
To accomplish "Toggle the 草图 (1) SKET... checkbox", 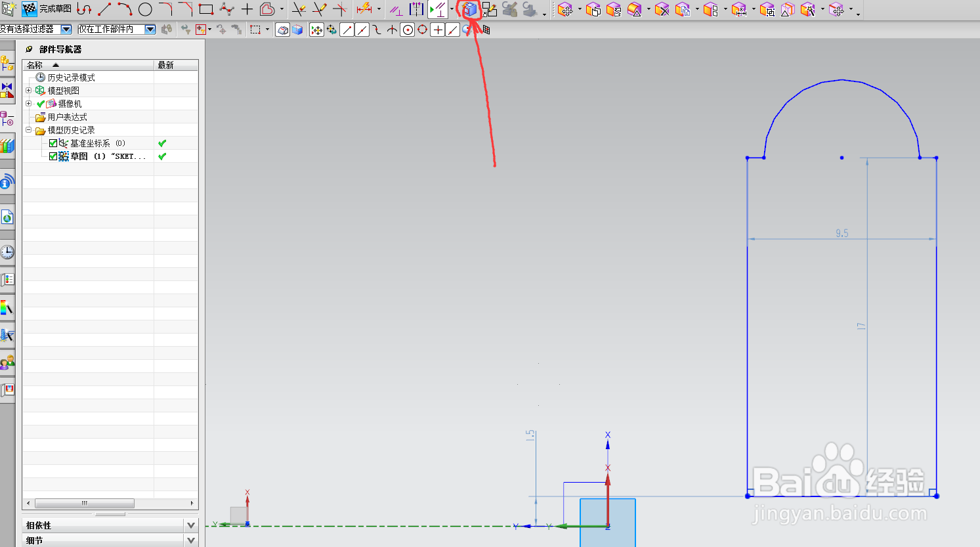I will coord(53,156).
